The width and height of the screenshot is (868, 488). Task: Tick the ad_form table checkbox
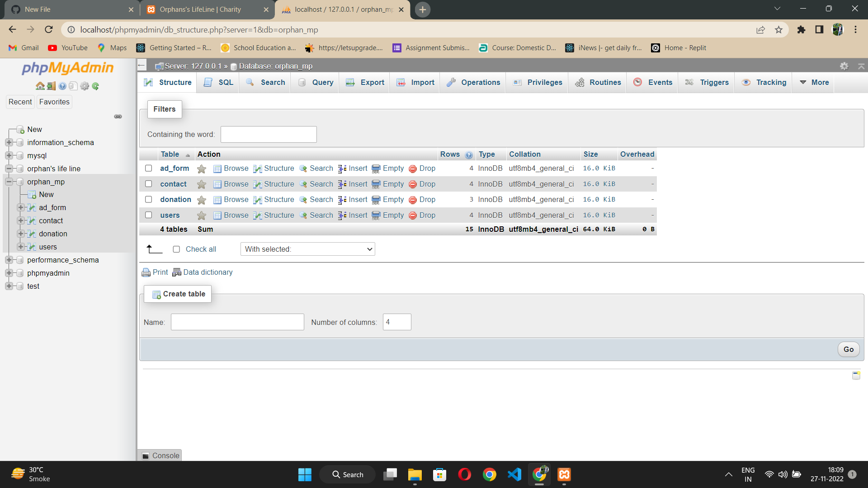(148, 168)
